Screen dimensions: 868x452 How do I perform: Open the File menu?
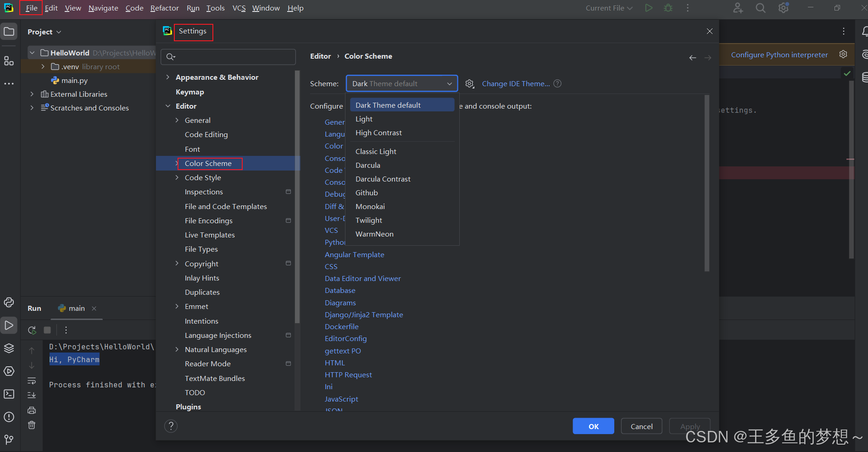pyautogui.click(x=32, y=8)
